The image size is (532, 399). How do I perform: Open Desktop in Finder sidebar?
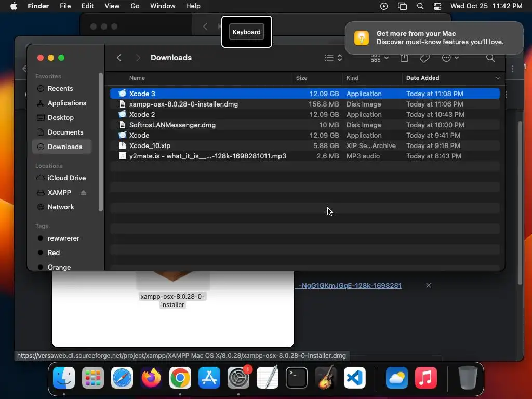click(x=62, y=118)
